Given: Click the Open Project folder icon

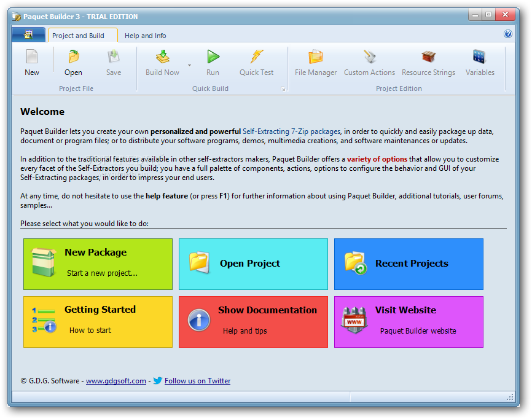Looking at the screenshot, I should [199, 262].
